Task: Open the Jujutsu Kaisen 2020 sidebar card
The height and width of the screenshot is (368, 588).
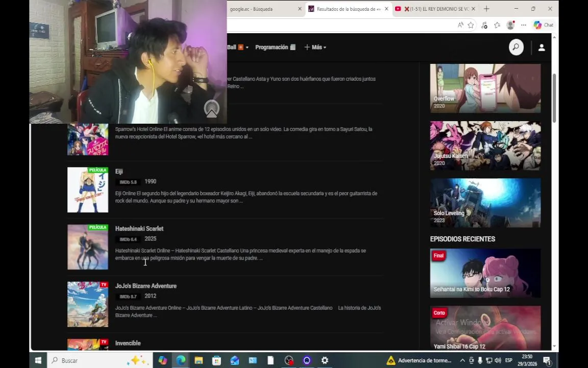Action: [485, 146]
